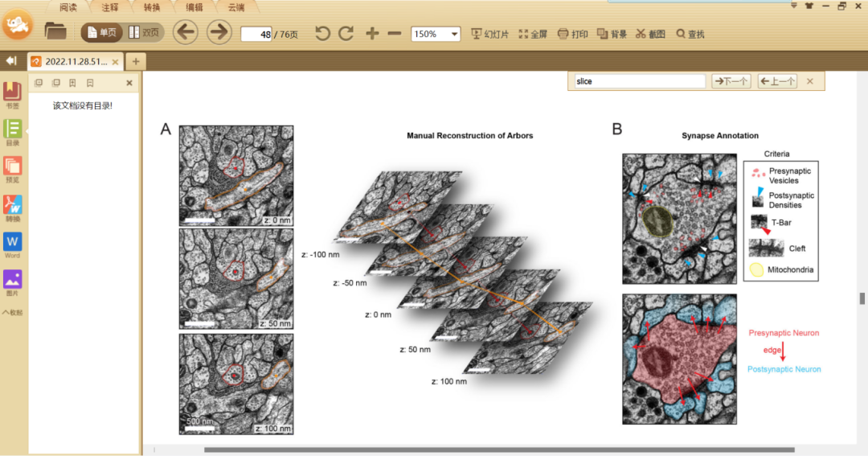Enter 全屏 fullscreen mode

pyautogui.click(x=533, y=34)
